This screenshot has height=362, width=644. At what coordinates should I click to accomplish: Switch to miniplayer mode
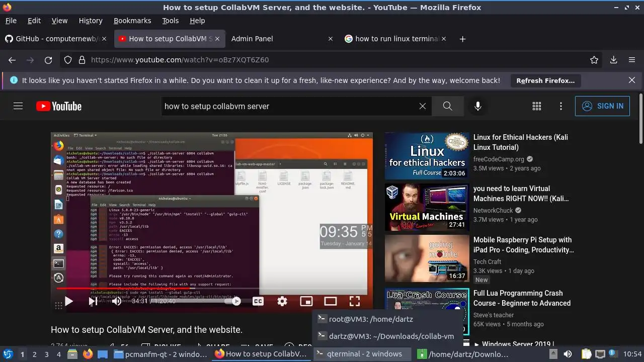306,301
